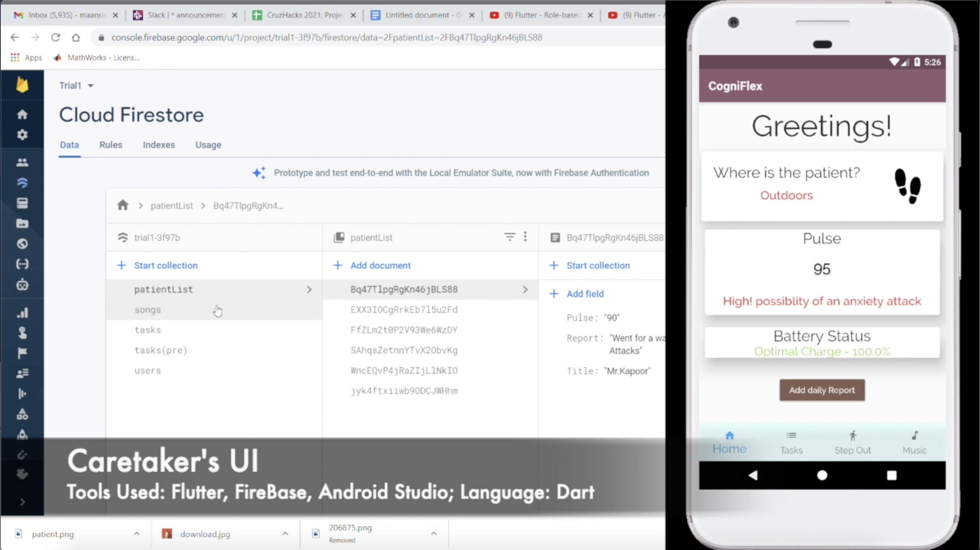Tap the Music tab in CogniFlex app
The width and height of the screenshot is (980, 550).
[x=914, y=442]
